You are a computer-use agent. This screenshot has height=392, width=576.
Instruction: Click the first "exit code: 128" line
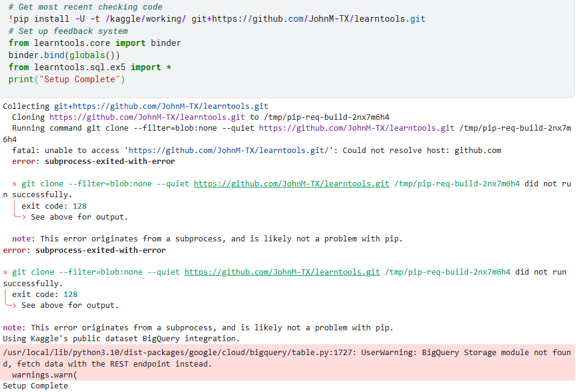pos(54,206)
